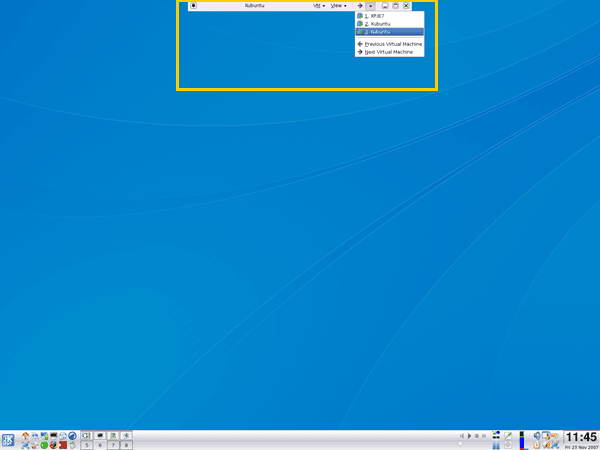Select highlighted '3. Kubuntu' entry

click(x=390, y=32)
